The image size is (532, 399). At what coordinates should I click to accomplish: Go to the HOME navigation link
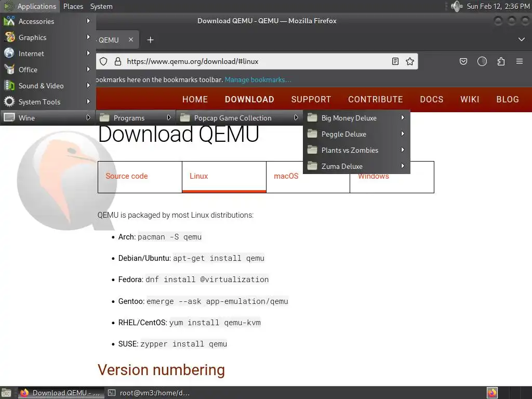pos(195,99)
